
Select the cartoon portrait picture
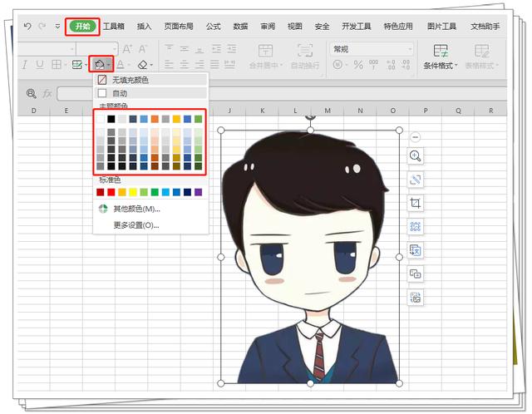[x=310, y=257]
